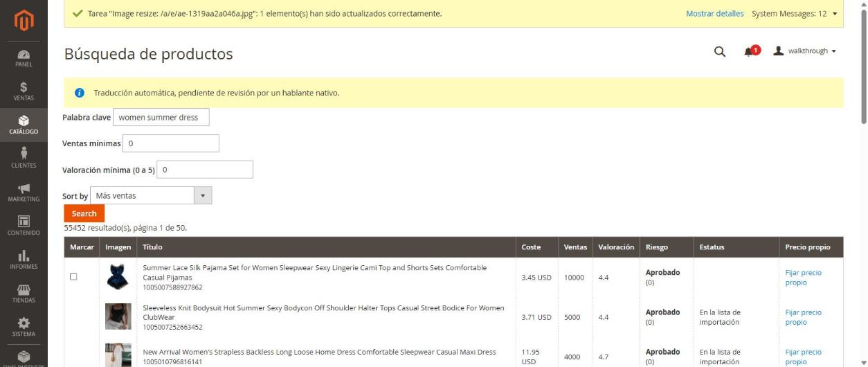Open the Contenido sidebar menu
The height and width of the screenshot is (367, 868).
[24, 226]
